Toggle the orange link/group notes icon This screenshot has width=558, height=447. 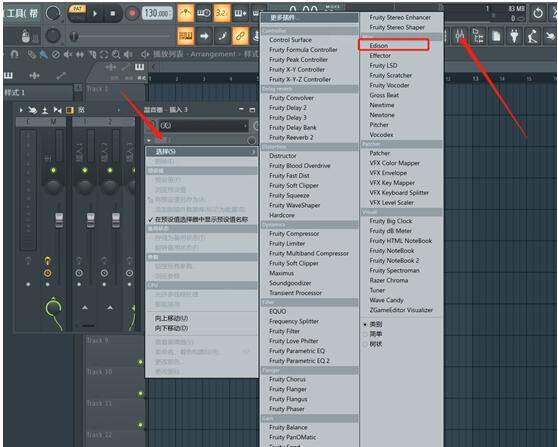[x=240, y=36]
